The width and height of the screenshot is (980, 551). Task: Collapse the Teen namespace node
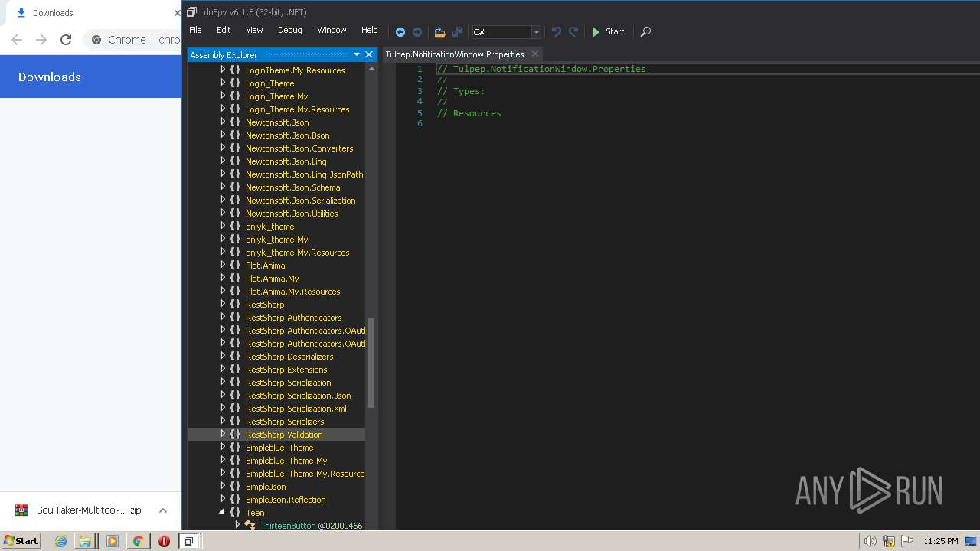[223, 512]
